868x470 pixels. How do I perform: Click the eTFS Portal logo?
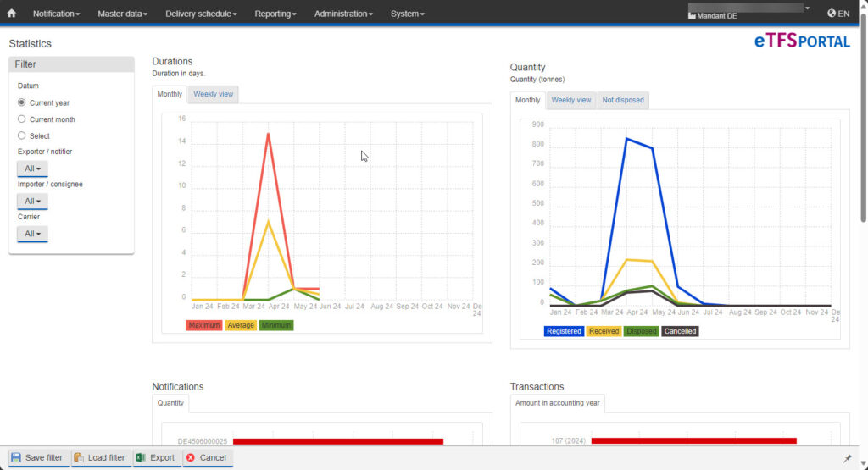tap(801, 41)
